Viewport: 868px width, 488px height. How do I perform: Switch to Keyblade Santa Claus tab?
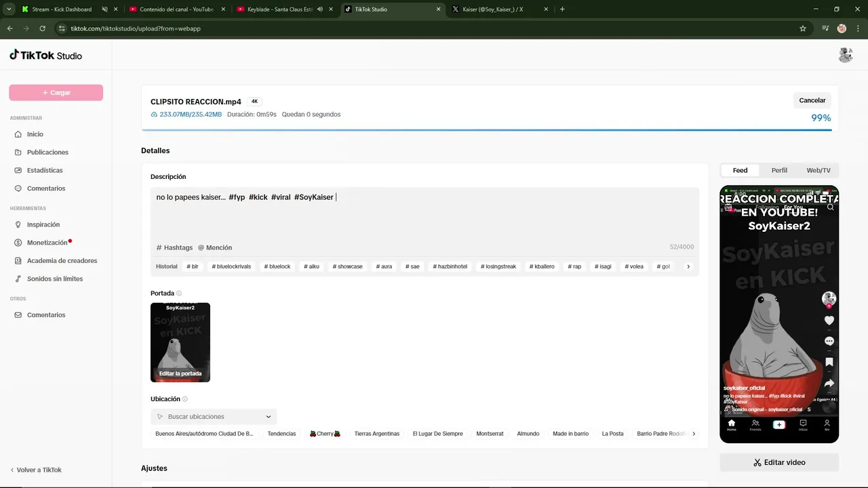[285, 9]
